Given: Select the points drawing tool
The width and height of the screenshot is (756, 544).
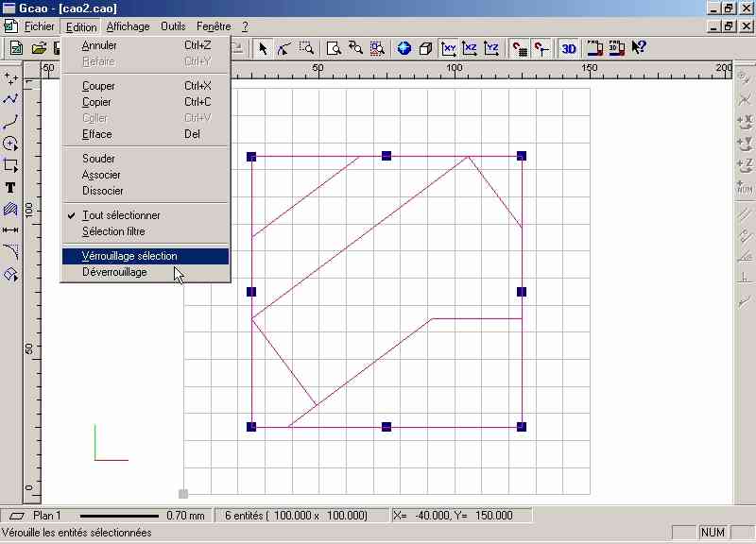Looking at the screenshot, I should pos(10,78).
